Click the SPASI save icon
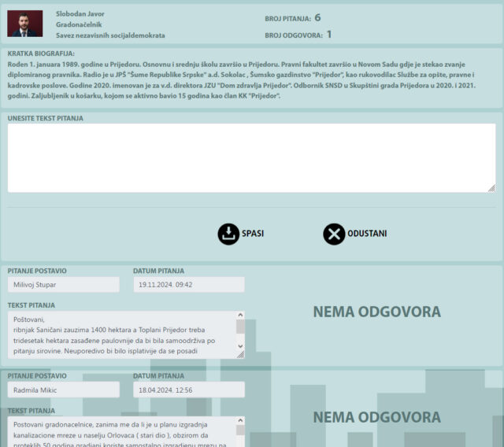This screenshot has height=447, width=504. tap(228, 234)
